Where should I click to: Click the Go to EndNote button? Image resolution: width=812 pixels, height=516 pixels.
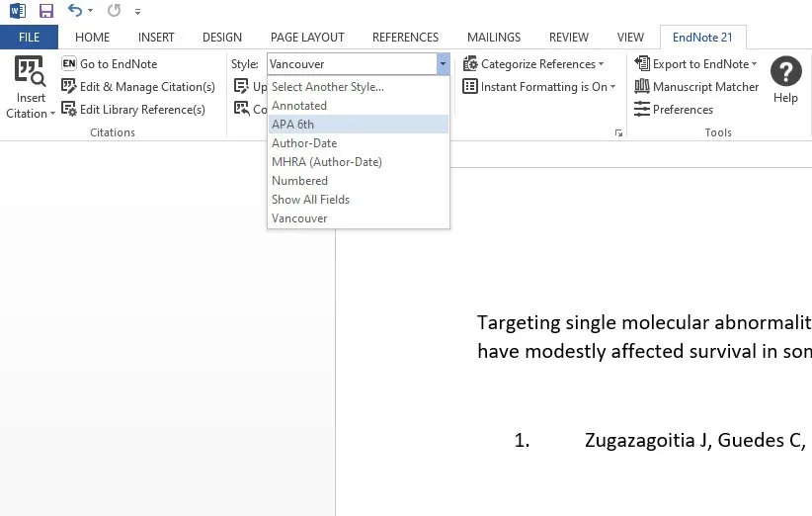pos(109,64)
